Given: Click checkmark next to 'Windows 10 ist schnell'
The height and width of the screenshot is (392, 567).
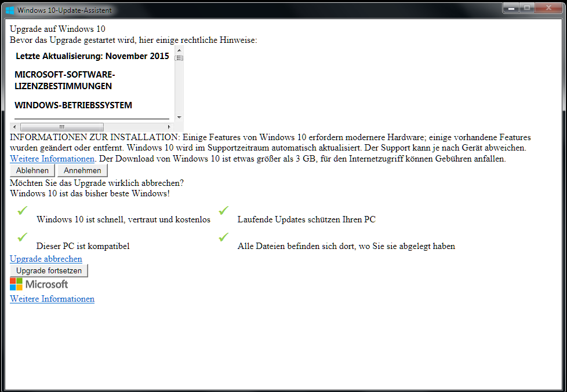Looking at the screenshot, I should point(23,210).
